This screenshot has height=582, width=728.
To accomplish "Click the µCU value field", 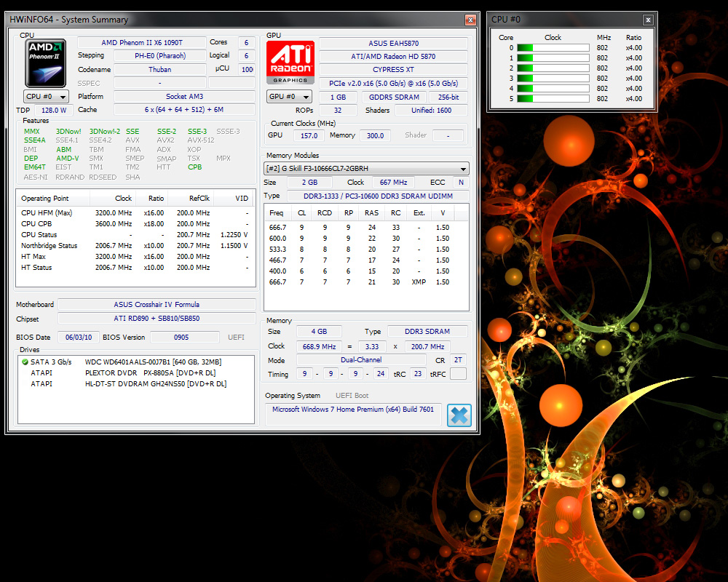I will [247, 70].
